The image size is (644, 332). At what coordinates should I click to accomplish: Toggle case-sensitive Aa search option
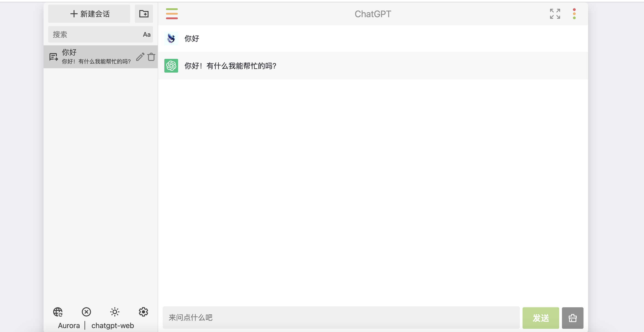click(x=147, y=35)
